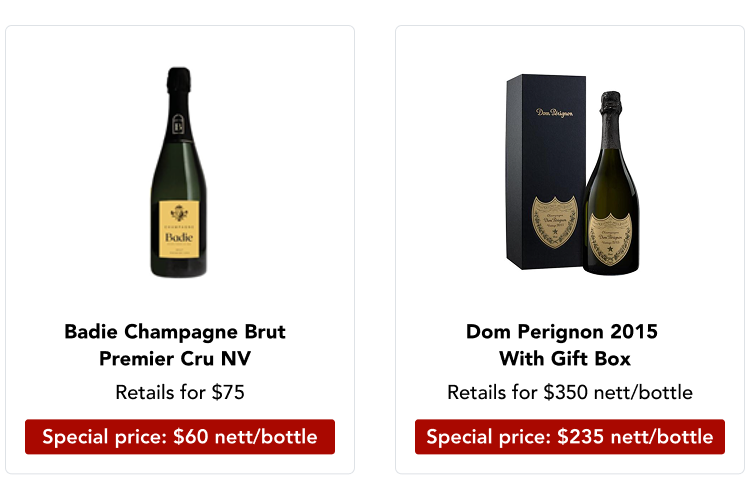
Task: Click the Retails for $75 text
Action: [x=180, y=392]
